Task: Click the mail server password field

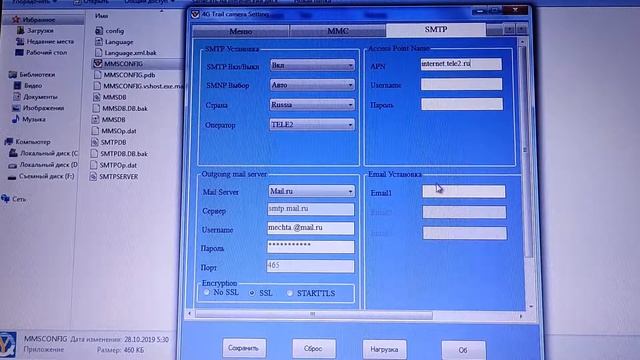Action: point(311,247)
